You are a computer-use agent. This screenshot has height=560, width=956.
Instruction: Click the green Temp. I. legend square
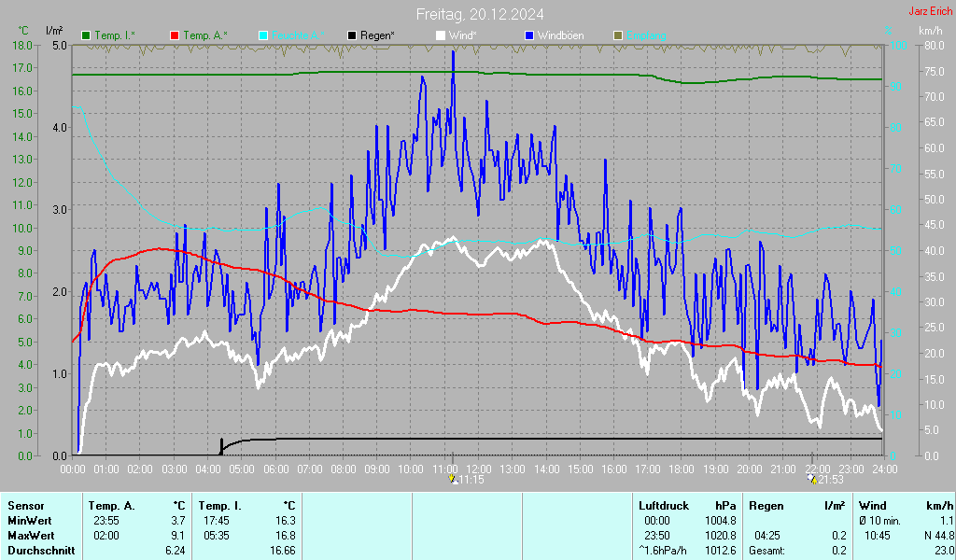pyautogui.click(x=87, y=35)
